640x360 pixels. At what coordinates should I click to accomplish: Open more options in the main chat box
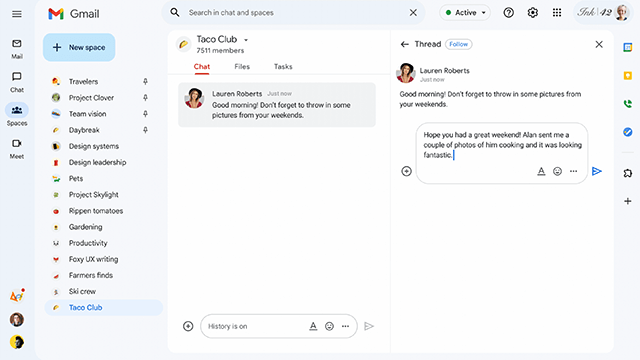(345, 326)
